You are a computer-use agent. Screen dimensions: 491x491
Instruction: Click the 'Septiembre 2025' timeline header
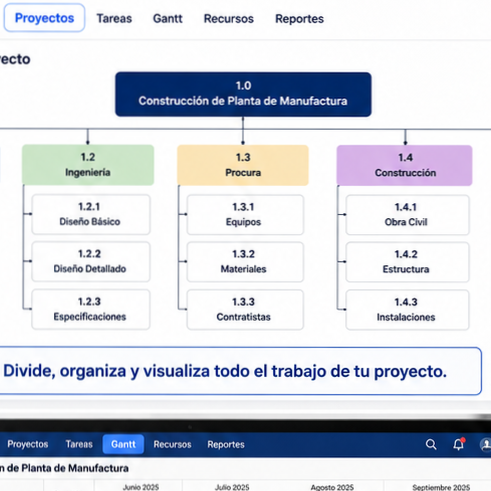coord(441,487)
